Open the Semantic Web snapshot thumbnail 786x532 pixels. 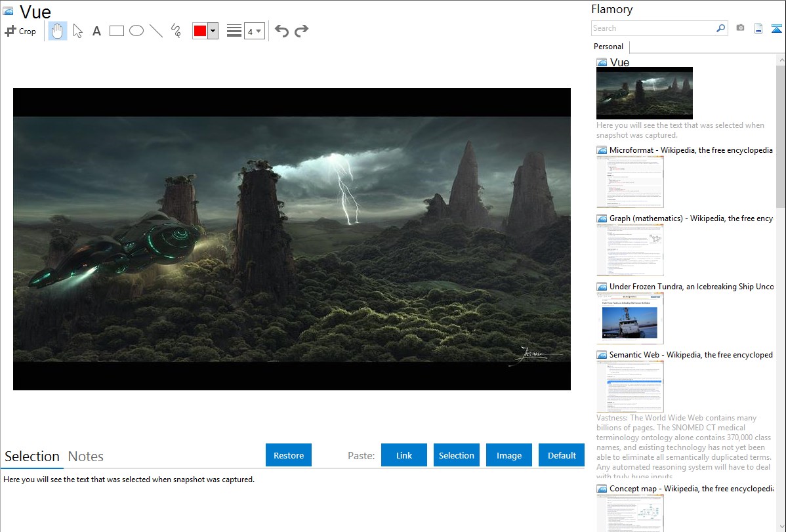[630, 386]
